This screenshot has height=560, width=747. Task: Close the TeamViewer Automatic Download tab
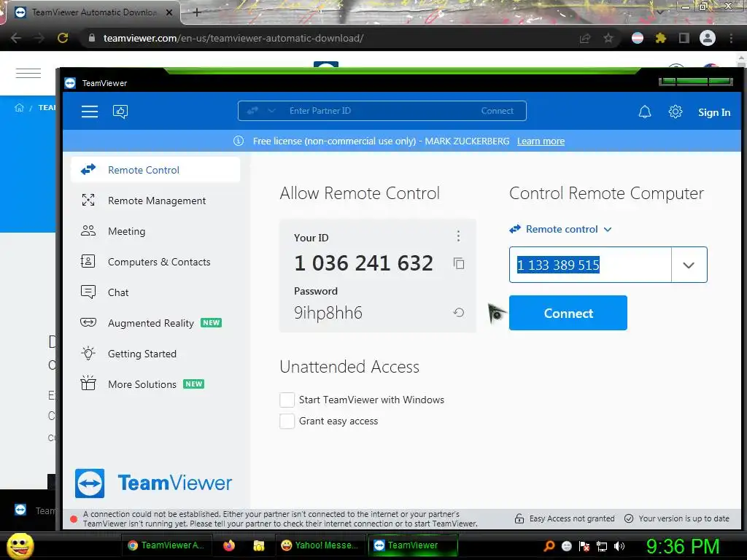tap(169, 12)
